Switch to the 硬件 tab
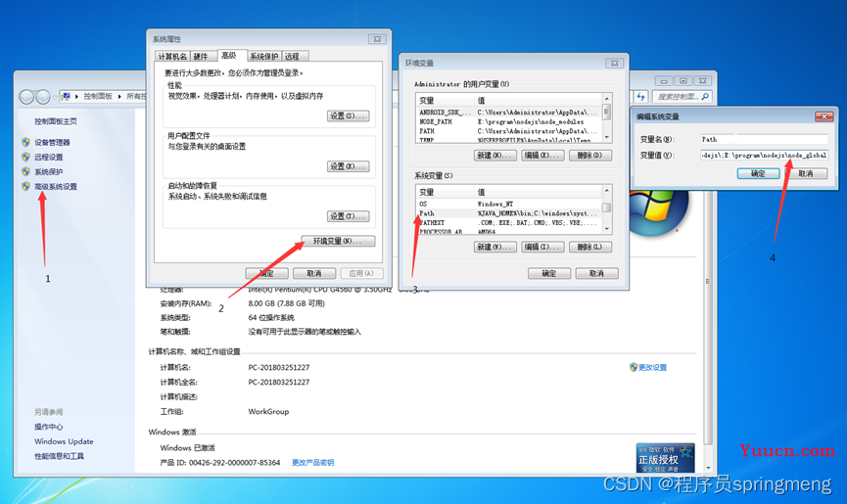 (203, 56)
